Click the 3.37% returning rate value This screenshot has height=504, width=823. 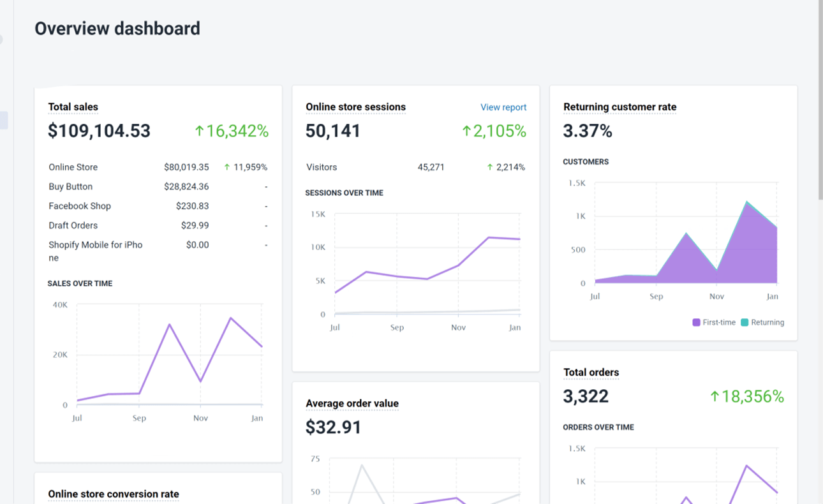point(588,131)
